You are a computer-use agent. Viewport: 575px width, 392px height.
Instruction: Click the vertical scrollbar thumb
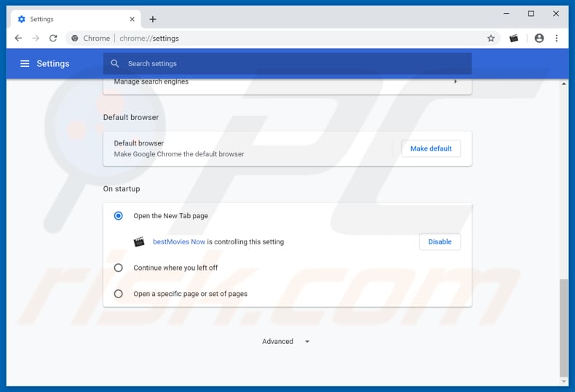[563, 327]
